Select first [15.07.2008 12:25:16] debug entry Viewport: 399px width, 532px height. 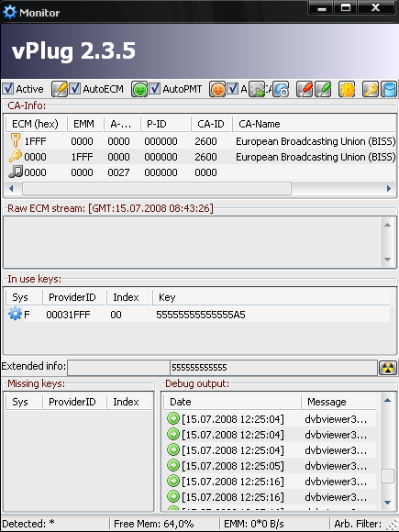(233, 482)
